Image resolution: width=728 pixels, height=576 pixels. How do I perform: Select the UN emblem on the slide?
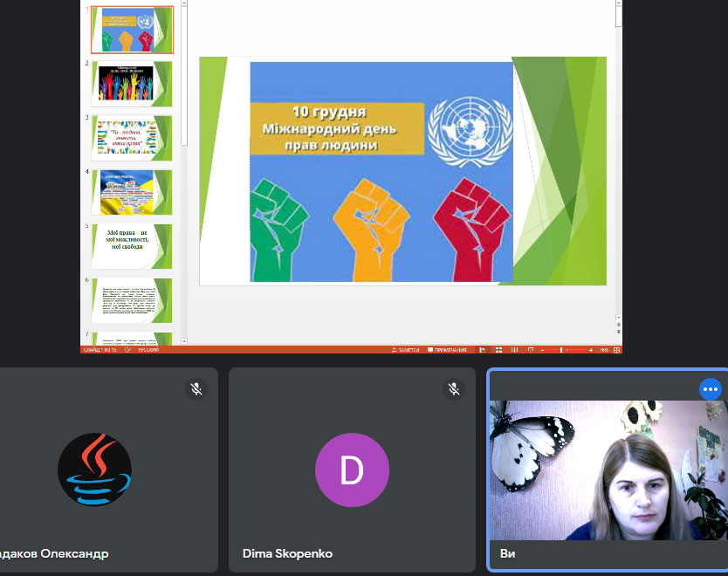(x=470, y=132)
